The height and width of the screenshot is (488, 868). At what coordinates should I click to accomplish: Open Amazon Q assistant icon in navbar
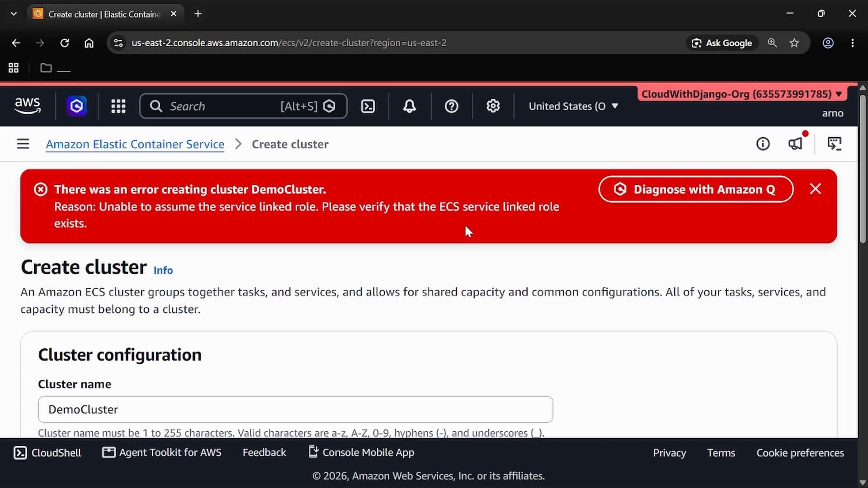click(76, 106)
